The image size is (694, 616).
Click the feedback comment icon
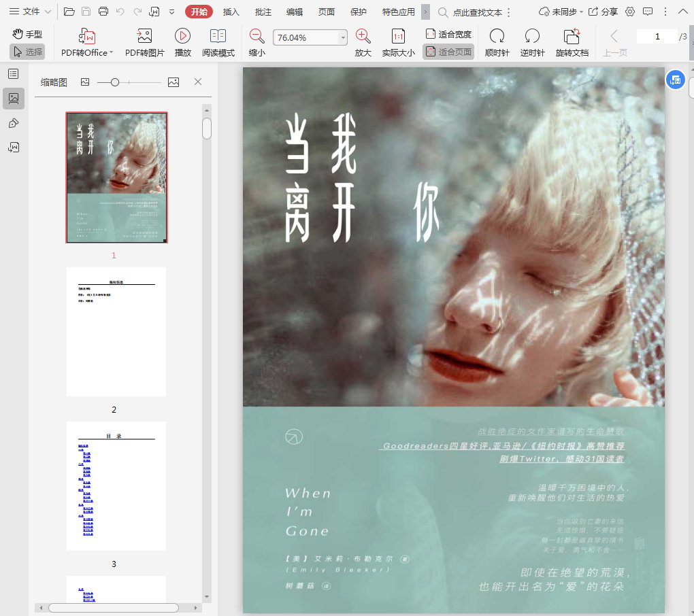coord(648,12)
